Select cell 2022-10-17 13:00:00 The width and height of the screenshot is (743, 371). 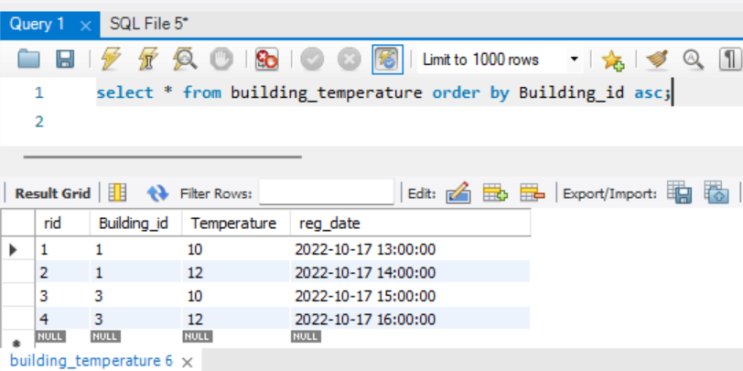[410, 249]
